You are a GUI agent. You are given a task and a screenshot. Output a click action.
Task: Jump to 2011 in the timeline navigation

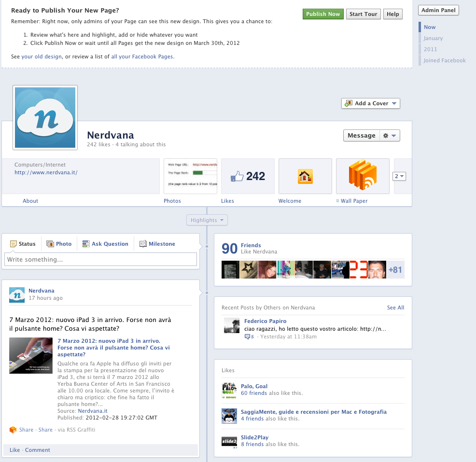tap(430, 49)
